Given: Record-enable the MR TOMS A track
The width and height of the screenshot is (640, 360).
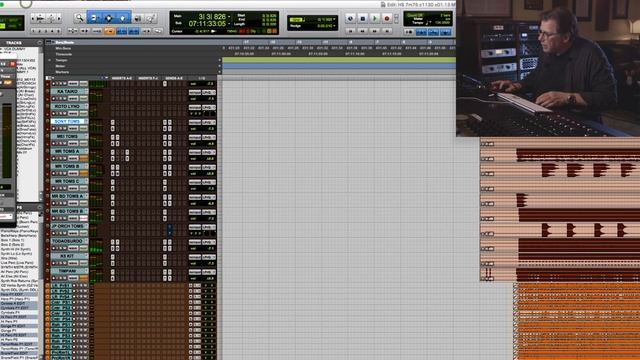Looking at the screenshot, I should click(53, 158).
